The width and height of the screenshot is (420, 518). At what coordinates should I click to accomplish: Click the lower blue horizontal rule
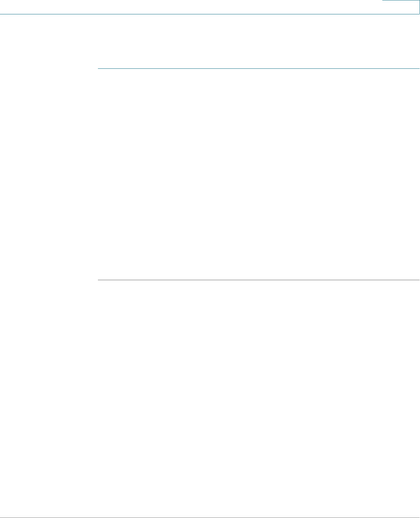point(259,280)
